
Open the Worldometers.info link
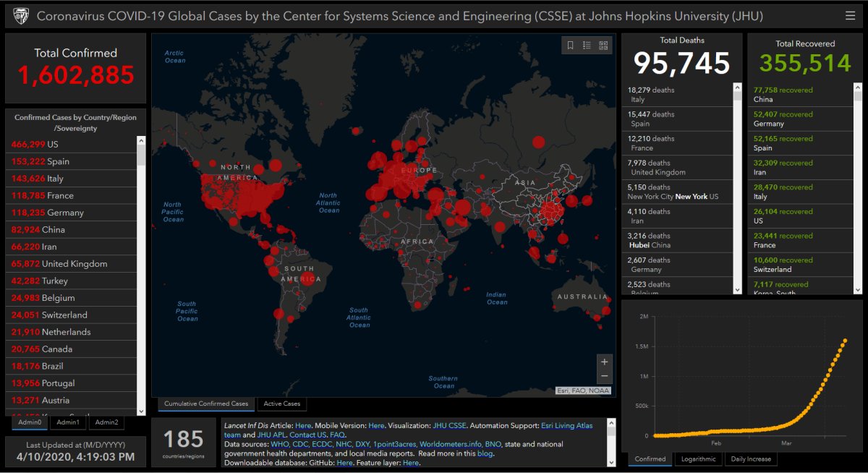tap(451, 444)
